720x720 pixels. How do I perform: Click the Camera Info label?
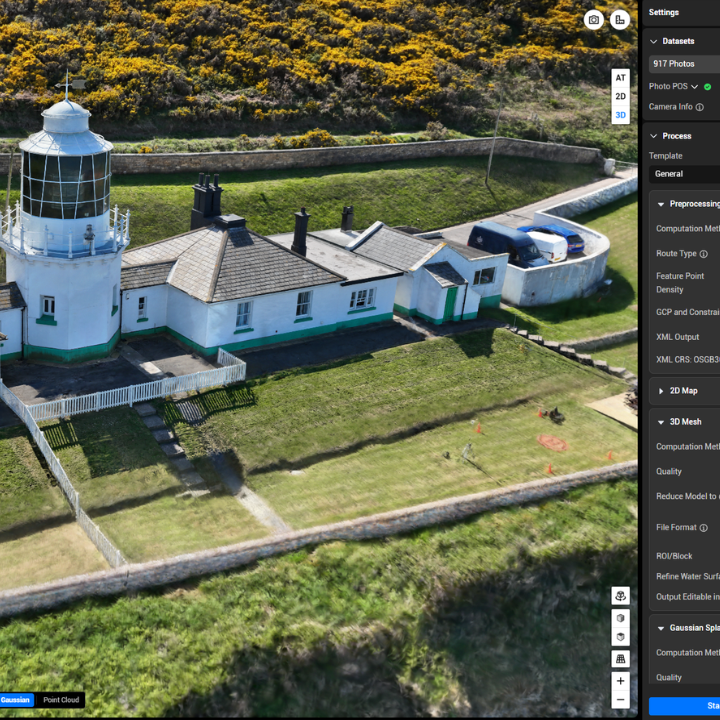(x=670, y=107)
